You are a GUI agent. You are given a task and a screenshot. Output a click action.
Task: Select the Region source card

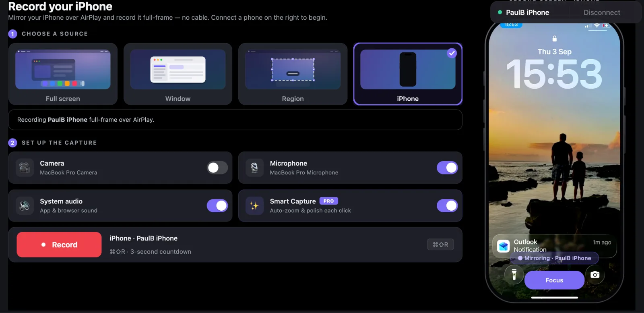[293, 74]
